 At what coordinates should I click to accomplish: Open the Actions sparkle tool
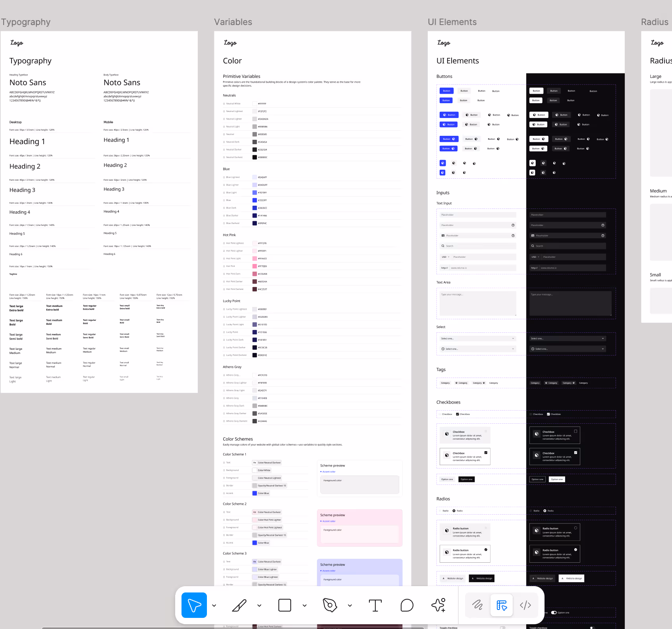coord(438,605)
